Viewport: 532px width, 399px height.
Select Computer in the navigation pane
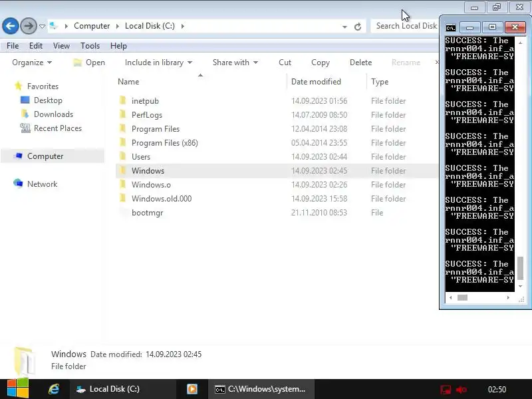click(45, 156)
